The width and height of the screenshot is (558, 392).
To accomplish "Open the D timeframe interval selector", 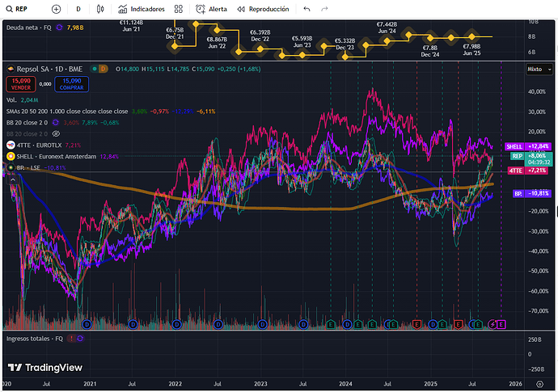I will (78, 9).
